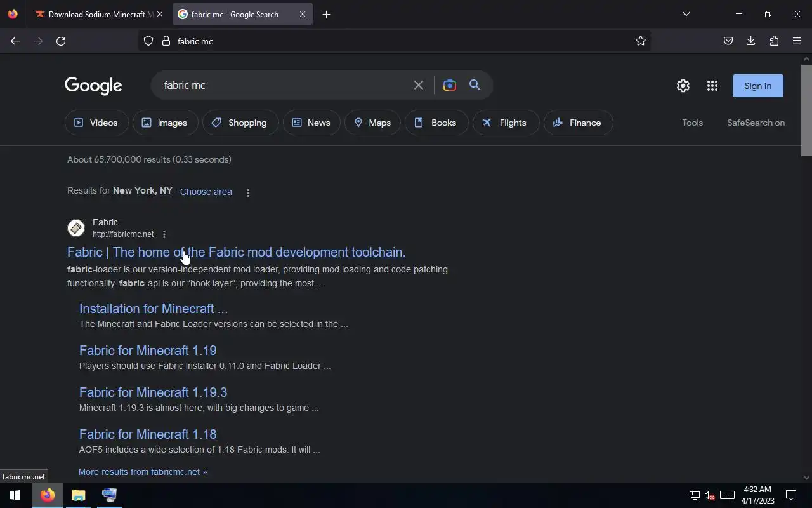The width and height of the screenshot is (812, 508).
Task: Open the Google apps grid
Action: [x=712, y=86]
